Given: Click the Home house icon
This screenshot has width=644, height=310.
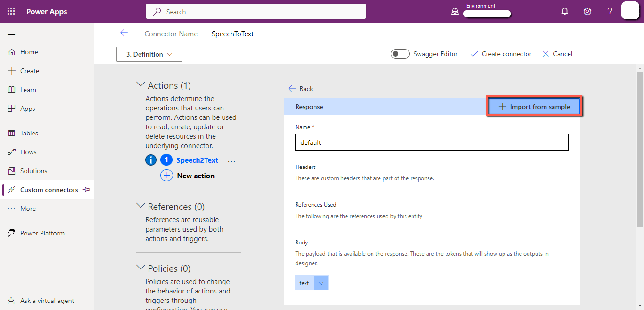Looking at the screenshot, I should 12,52.
